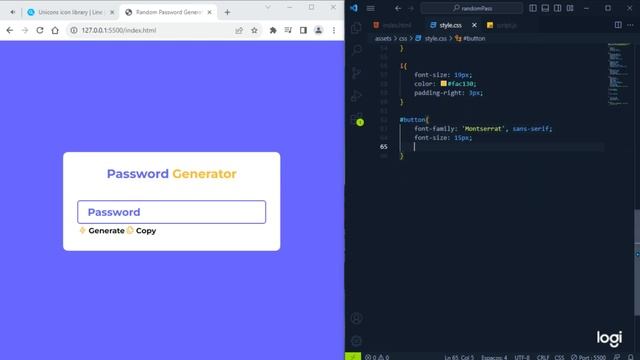Click the code minimap in VS Code
This screenshot has height=360, width=640.
tap(619, 73)
